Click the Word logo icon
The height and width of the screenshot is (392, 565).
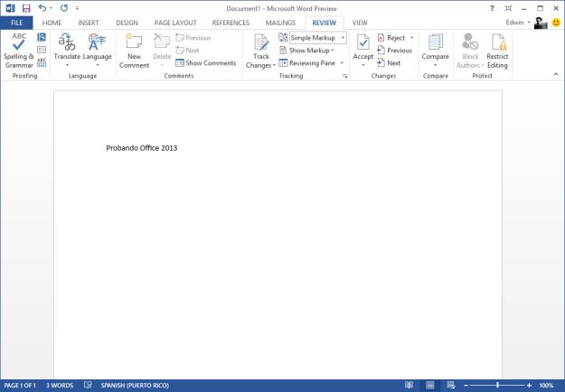point(11,8)
